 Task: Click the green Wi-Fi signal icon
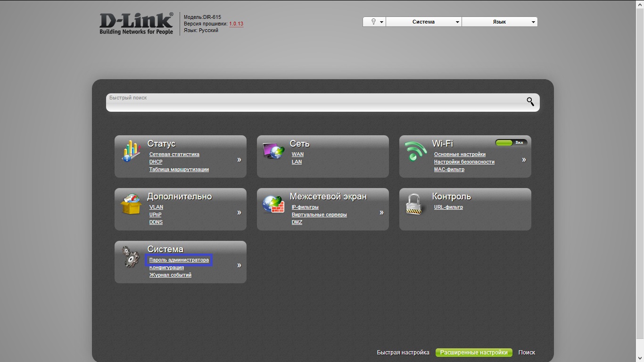(416, 151)
